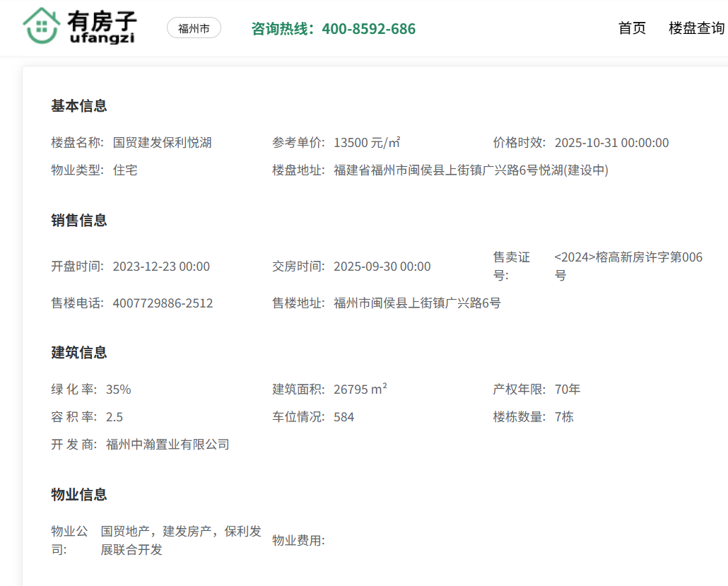Click the developer name 福州中瀚置业有限公司
Viewport: 728px width, 586px height.
pos(168,445)
